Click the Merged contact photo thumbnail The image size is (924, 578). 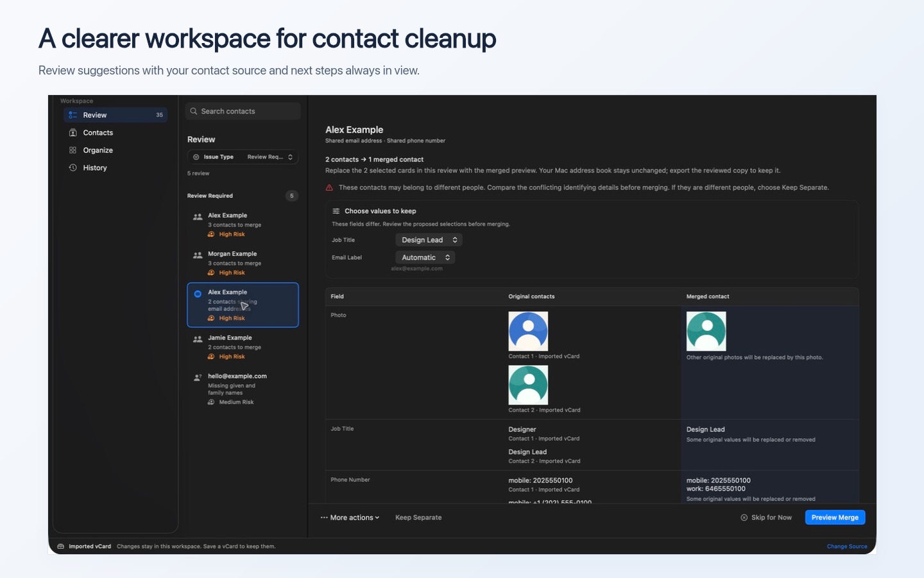(706, 331)
